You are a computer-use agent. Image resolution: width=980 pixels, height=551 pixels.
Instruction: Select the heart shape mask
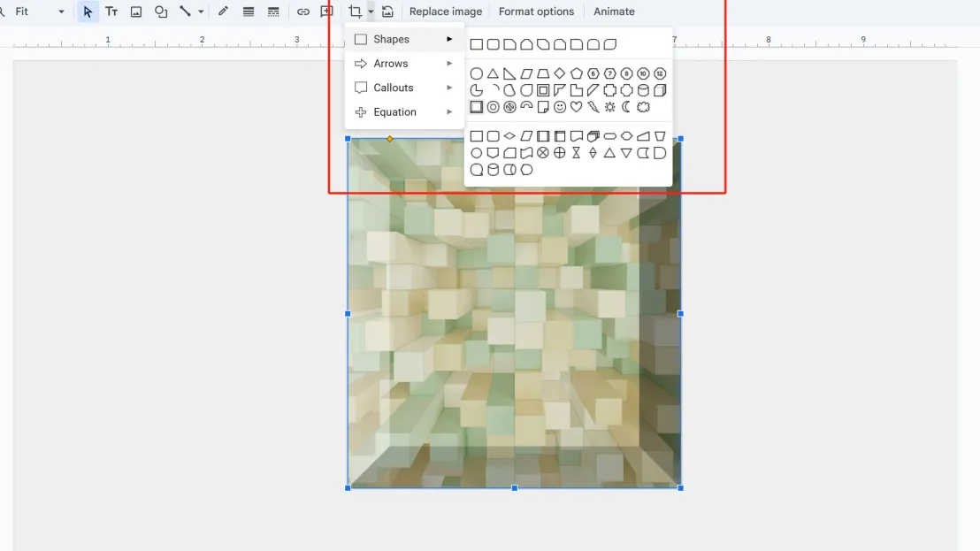pyautogui.click(x=577, y=107)
